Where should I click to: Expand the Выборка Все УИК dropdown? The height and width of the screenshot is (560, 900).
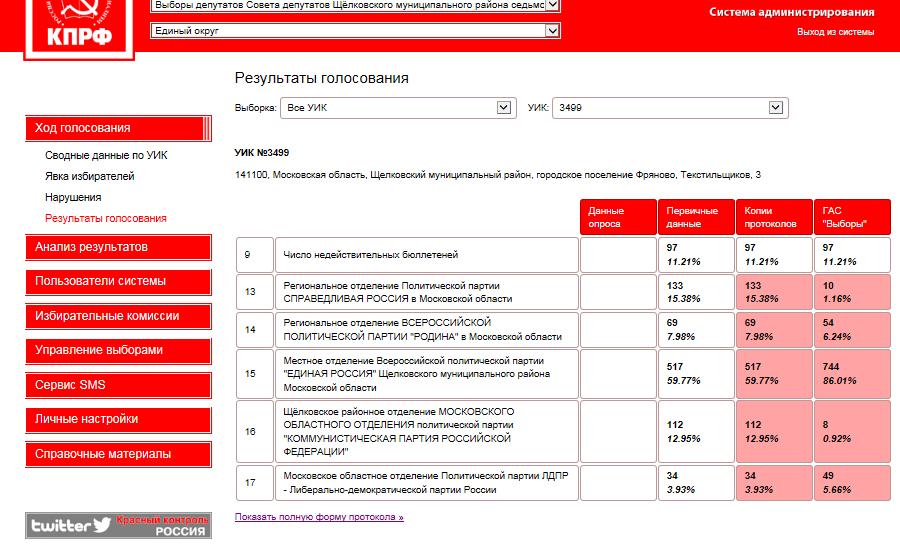[398, 108]
